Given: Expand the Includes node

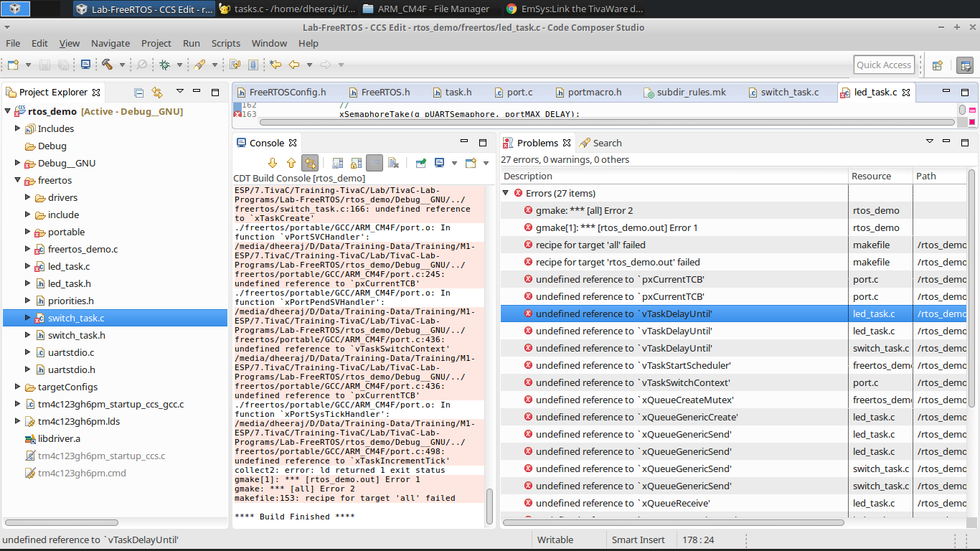Looking at the screenshot, I should point(19,128).
